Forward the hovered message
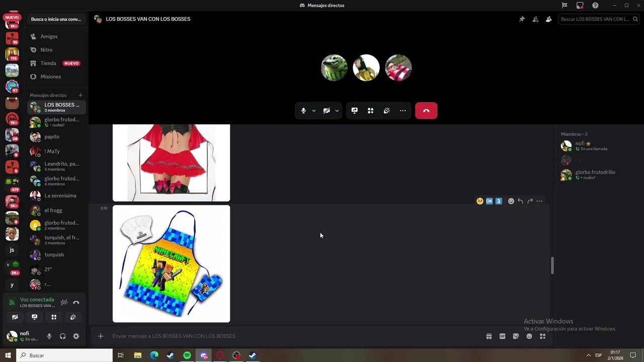The height and width of the screenshot is (362, 644). [530, 201]
